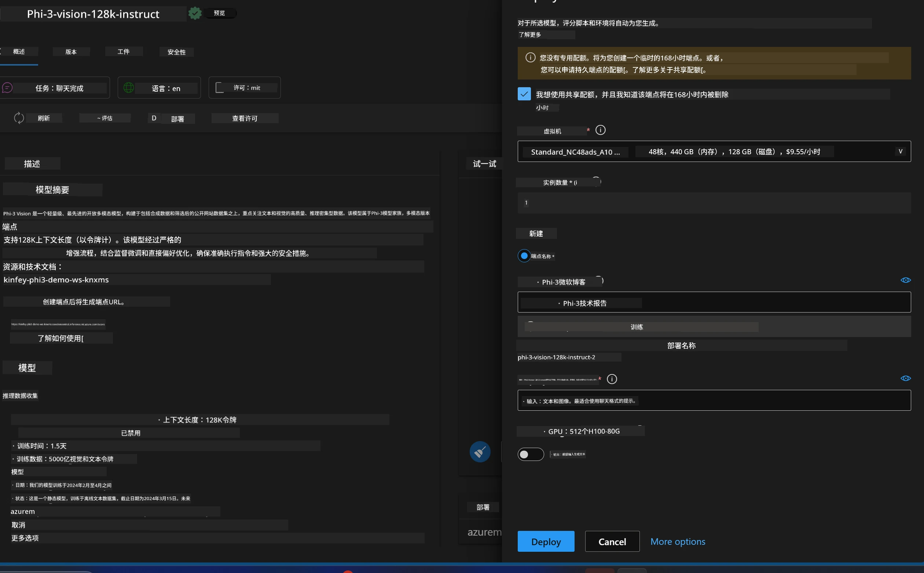The image size is (924, 573).
Task: Click the 推理数据收集 label
Action: [x=20, y=396]
